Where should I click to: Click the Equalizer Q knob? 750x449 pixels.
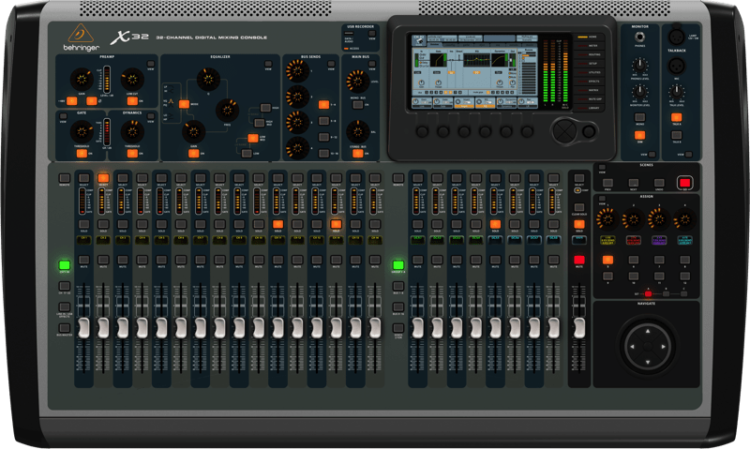[209, 79]
